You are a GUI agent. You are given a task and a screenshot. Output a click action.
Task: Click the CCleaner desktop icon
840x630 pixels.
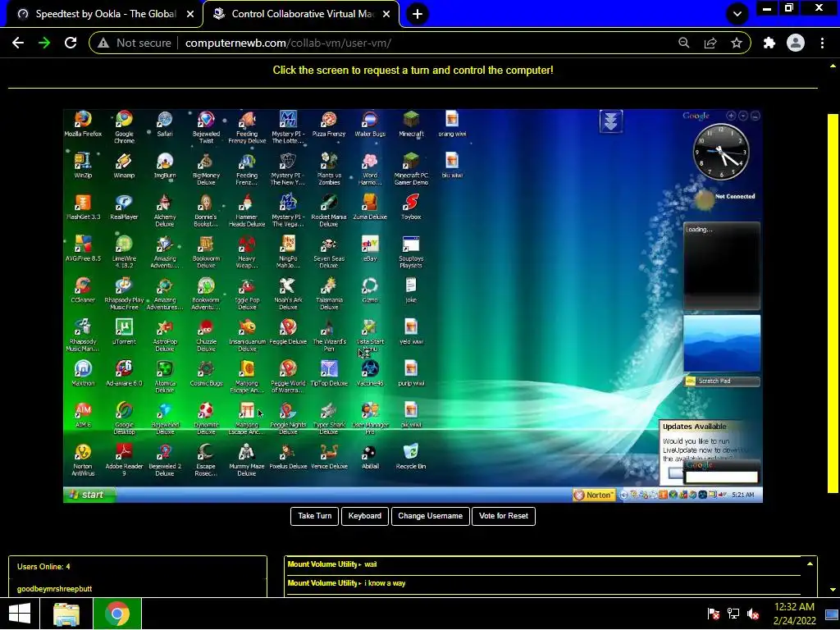pos(83,290)
